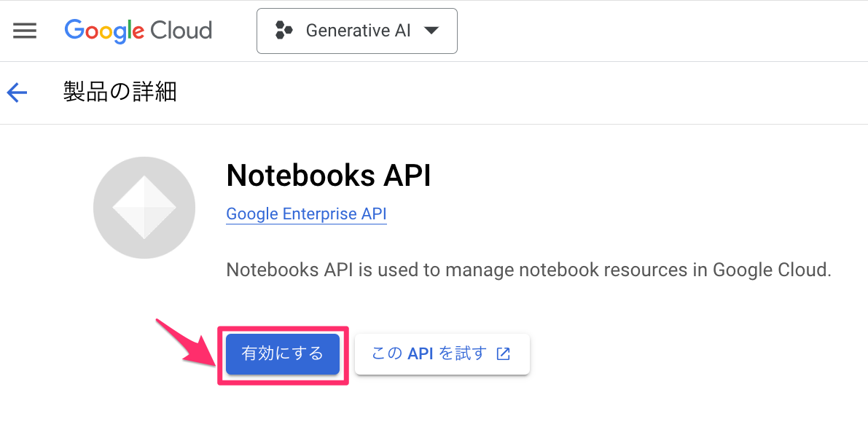This screenshot has width=868, height=438.
Task: Click the Google Cloud logo
Action: point(138,31)
